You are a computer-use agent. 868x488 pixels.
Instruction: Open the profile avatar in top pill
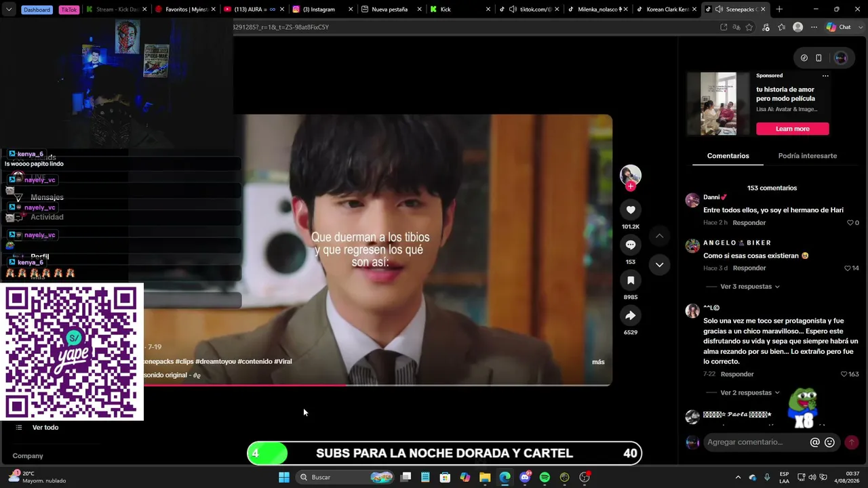pyautogui.click(x=840, y=58)
